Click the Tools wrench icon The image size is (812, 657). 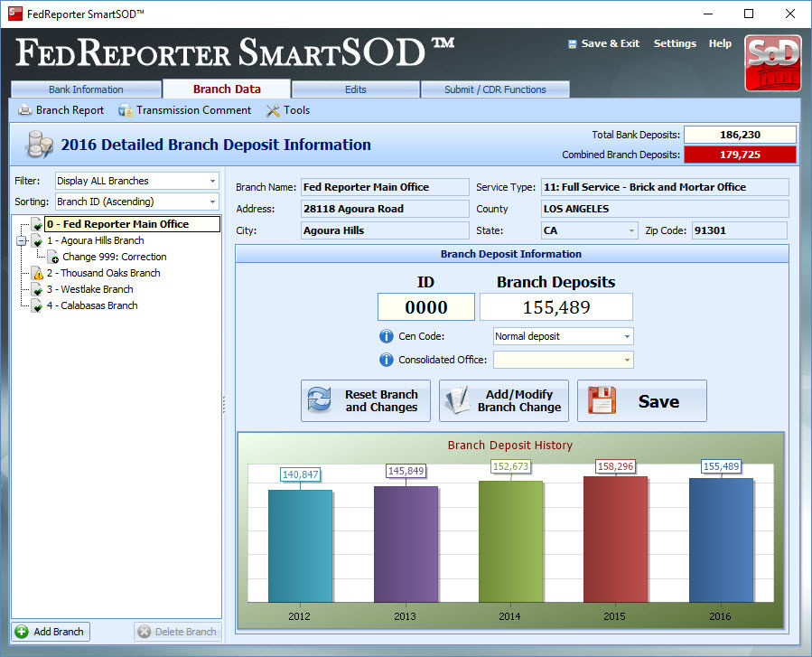click(273, 110)
